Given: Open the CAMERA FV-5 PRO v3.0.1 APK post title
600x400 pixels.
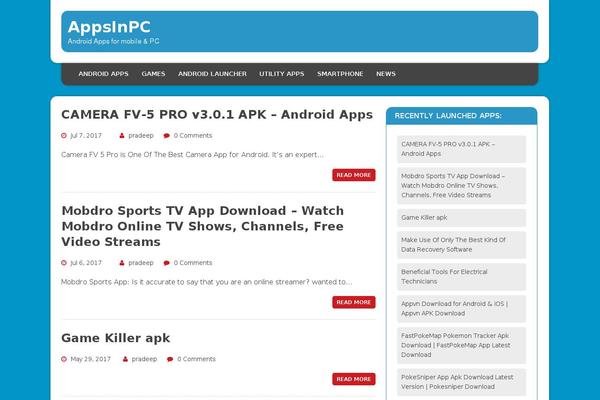Looking at the screenshot, I should click(x=217, y=114).
